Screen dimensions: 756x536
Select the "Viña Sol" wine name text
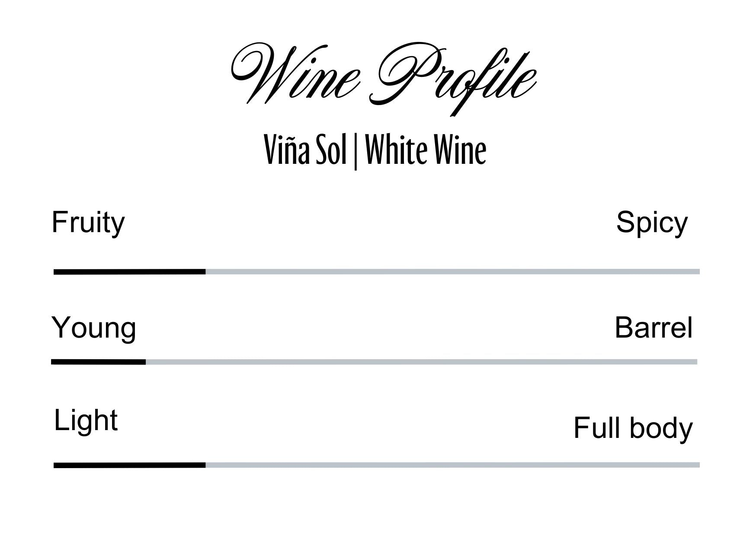[x=305, y=151]
